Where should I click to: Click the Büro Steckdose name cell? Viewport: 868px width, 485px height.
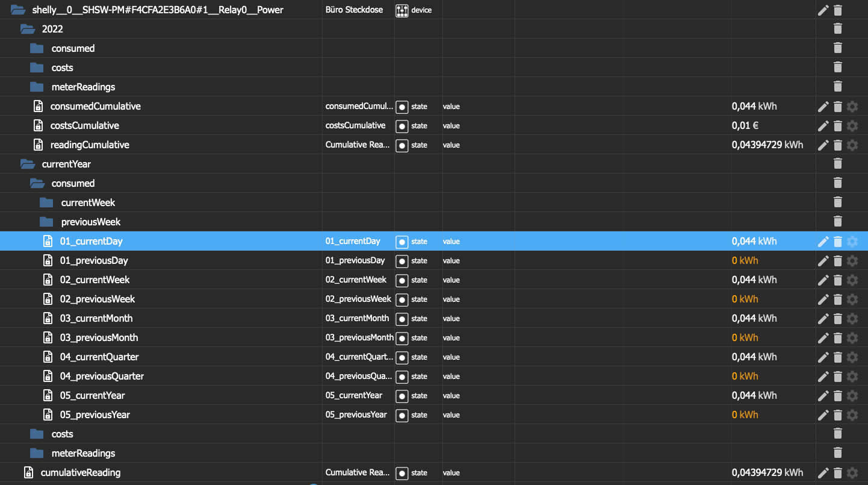(x=354, y=10)
